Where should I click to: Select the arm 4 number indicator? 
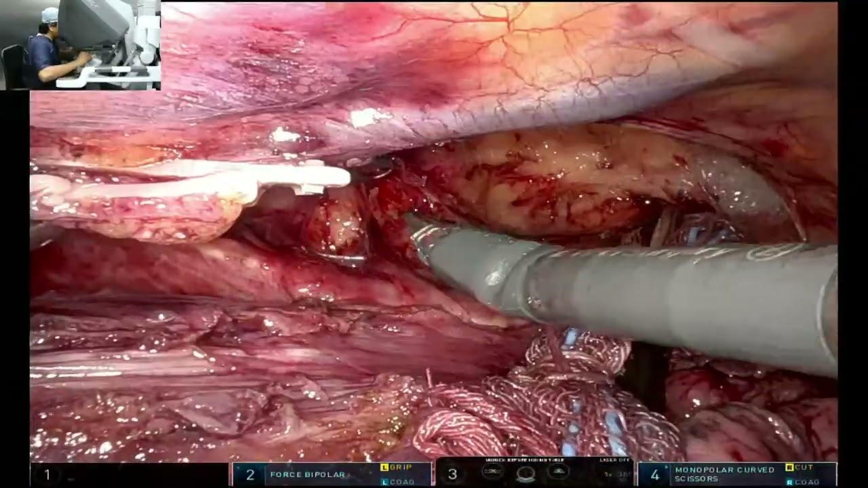654,474
